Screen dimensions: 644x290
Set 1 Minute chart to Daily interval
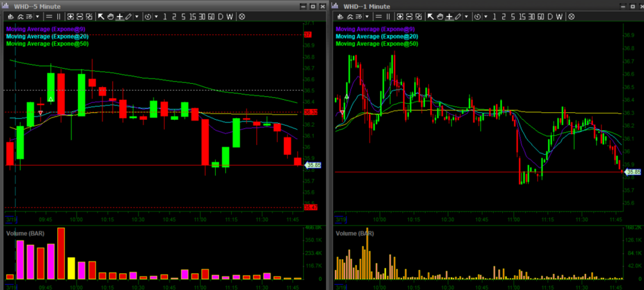[552, 17]
